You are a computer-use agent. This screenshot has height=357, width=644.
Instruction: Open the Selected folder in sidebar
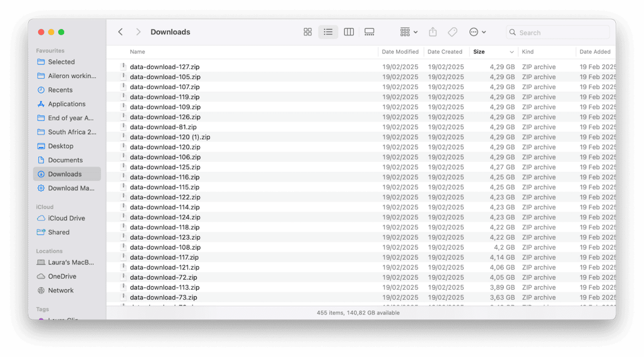(67, 62)
